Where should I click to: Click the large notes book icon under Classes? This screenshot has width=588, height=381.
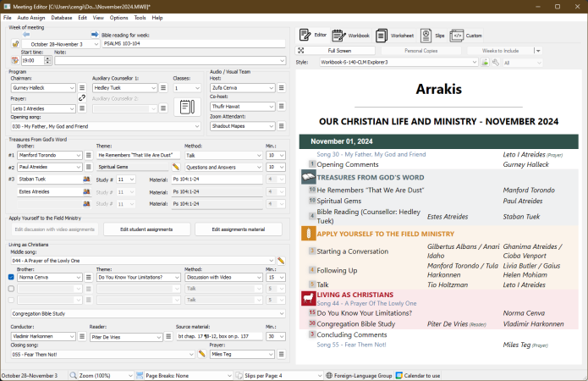[187, 107]
